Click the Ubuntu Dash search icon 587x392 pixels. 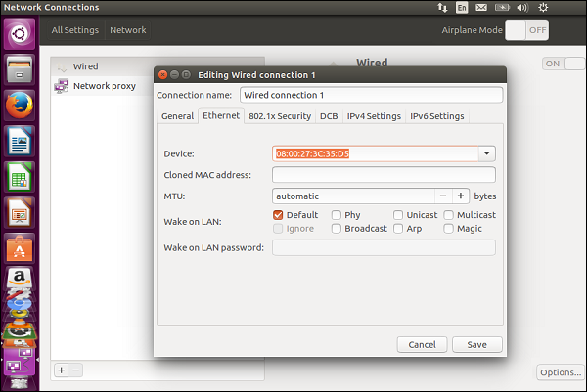click(x=21, y=34)
